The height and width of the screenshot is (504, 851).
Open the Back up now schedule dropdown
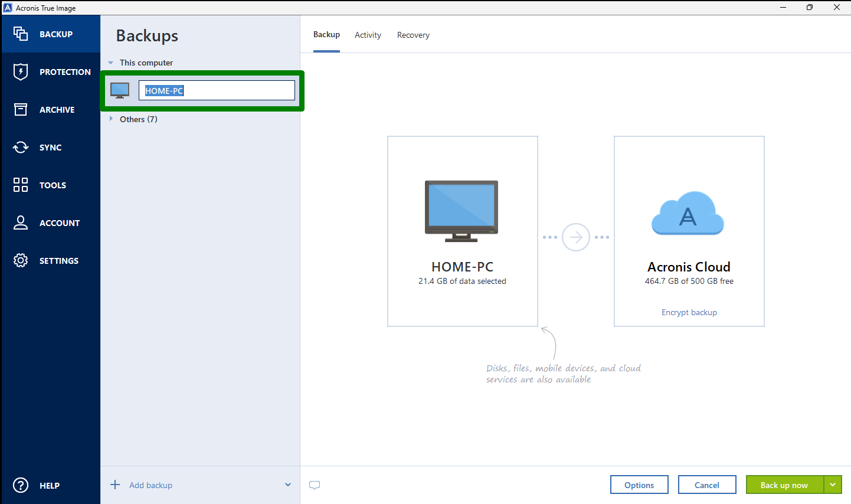click(x=833, y=485)
